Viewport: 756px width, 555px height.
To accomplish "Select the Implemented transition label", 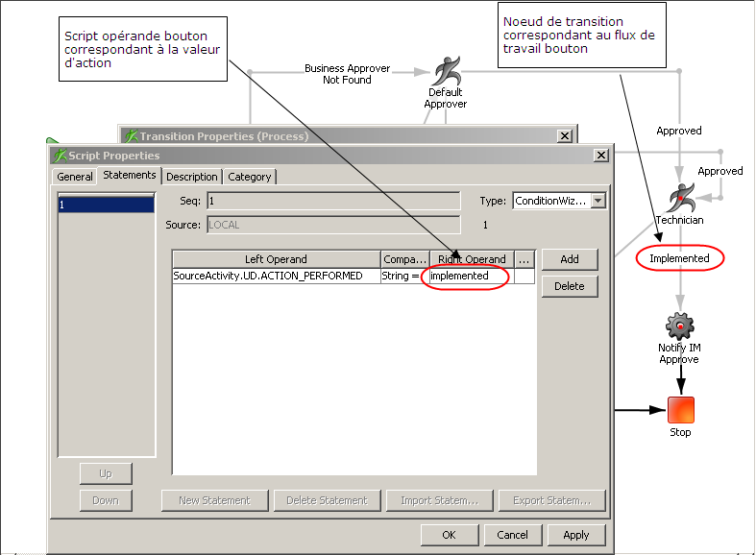I will coord(679,258).
